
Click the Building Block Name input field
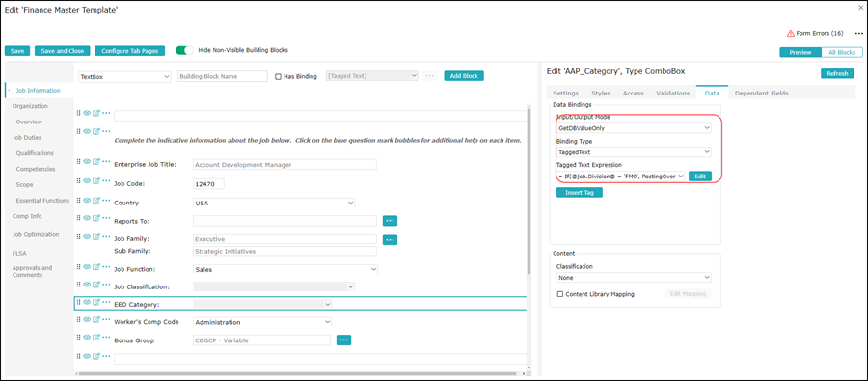(223, 77)
